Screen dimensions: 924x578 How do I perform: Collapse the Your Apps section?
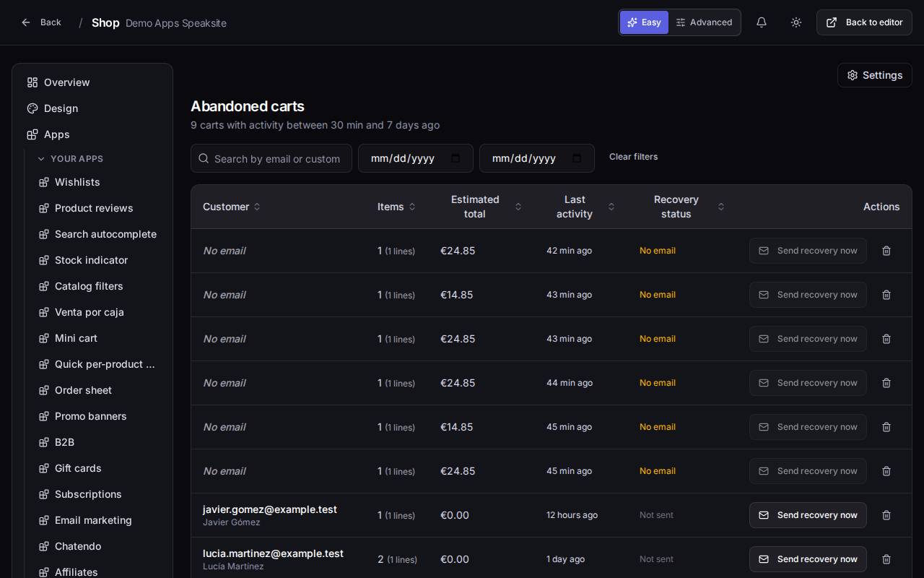coord(70,159)
